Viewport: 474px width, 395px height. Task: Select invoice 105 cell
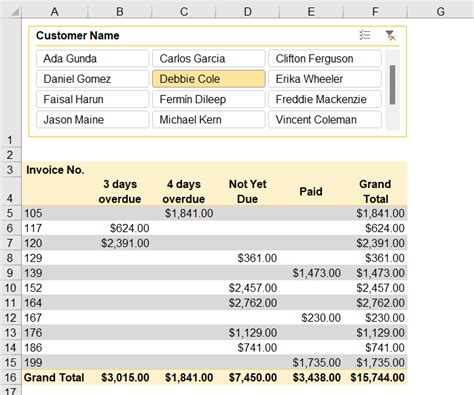pyautogui.click(x=55, y=213)
